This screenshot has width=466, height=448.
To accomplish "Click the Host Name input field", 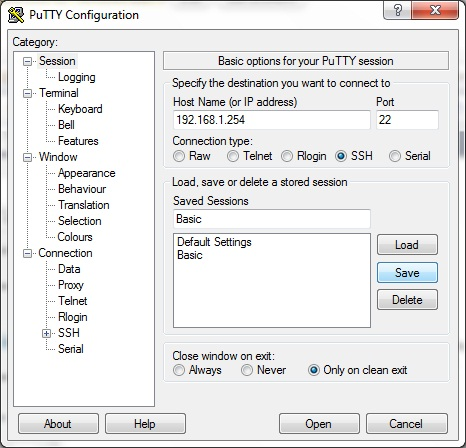I will 272,120.
